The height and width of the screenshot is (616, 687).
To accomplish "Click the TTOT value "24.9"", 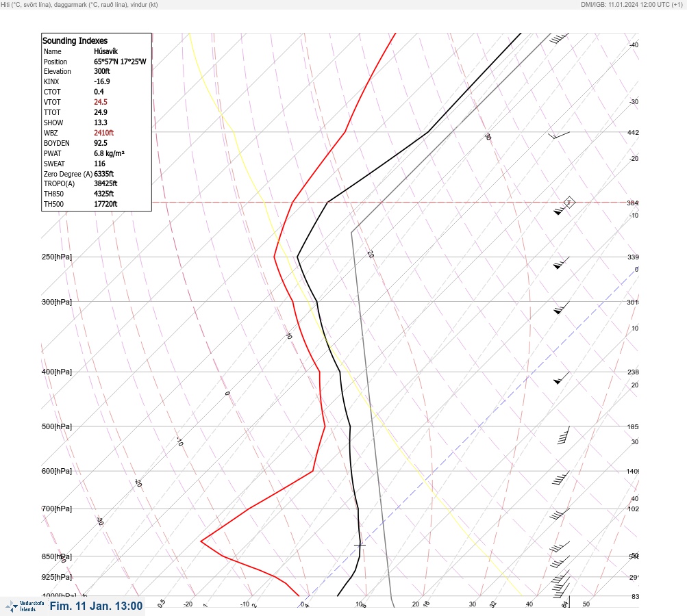I will coord(100,112).
